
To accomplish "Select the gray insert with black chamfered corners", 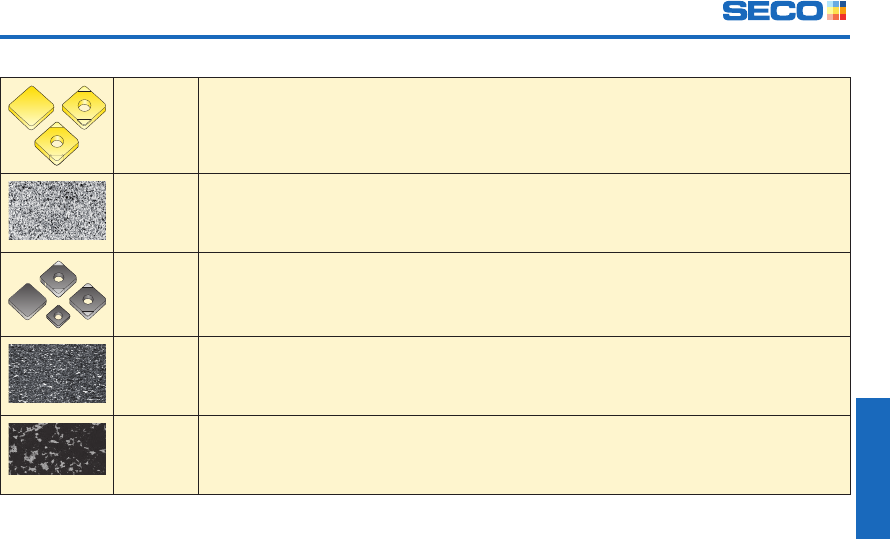I will point(87,301).
